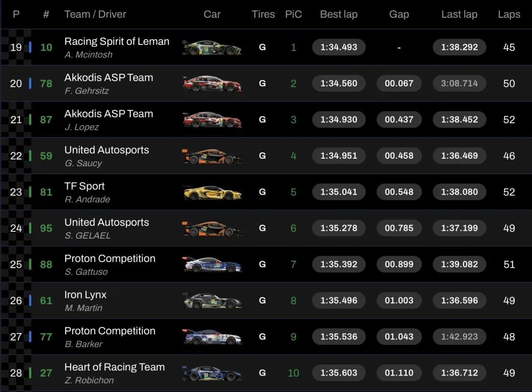Click the Heart of Racing Team name
This screenshot has height=392, width=532.
[x=114, y=367]
